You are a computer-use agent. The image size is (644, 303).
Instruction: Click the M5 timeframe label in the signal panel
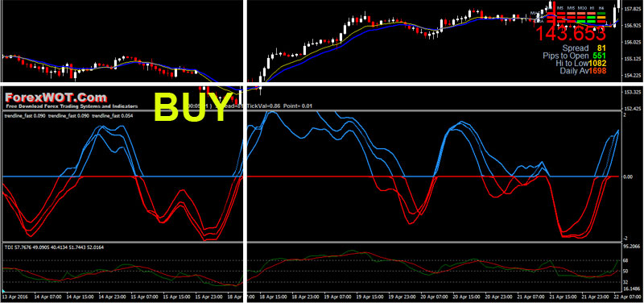[x=560, y=8]
